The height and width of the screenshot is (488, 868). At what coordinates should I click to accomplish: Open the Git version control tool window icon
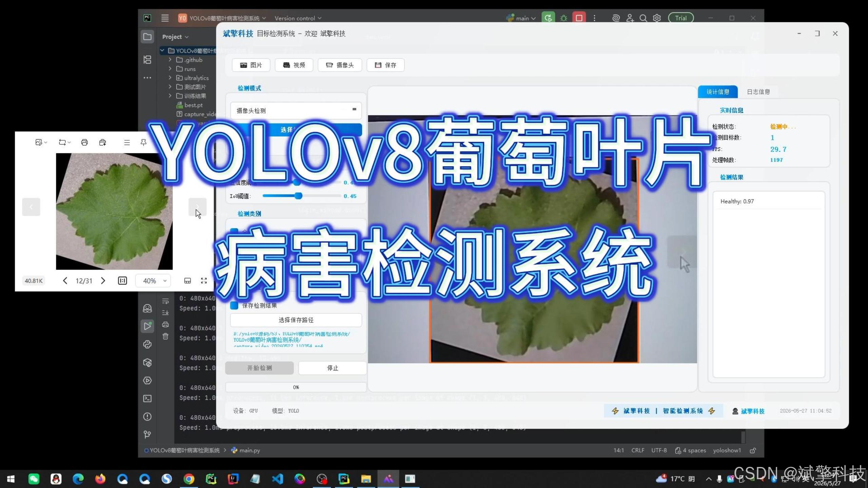147,434
